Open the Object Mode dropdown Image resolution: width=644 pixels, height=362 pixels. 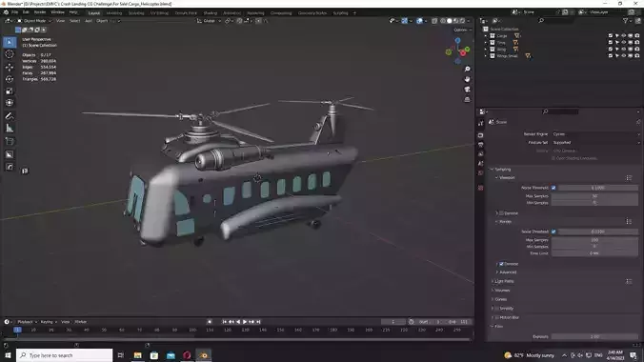[34, 21]
